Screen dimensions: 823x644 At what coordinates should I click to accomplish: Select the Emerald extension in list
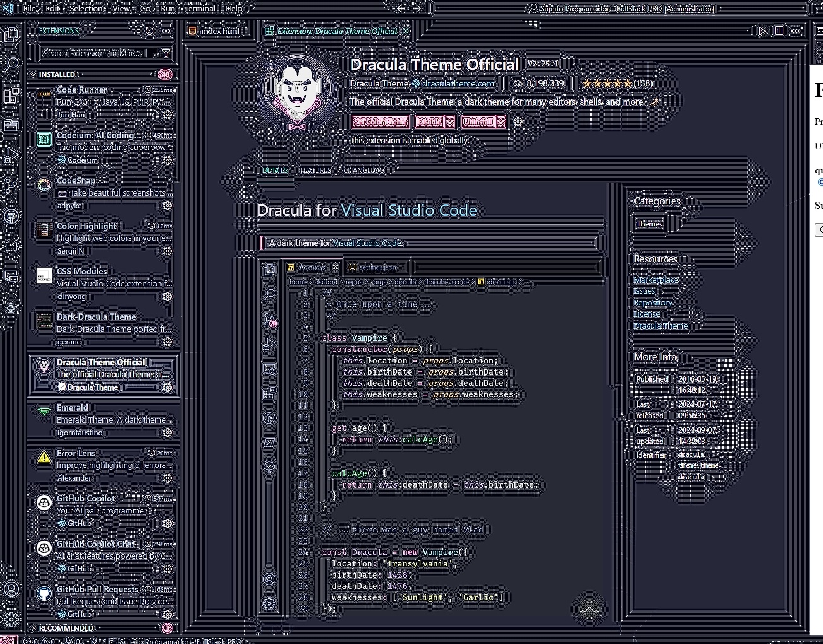click(104, 420)
